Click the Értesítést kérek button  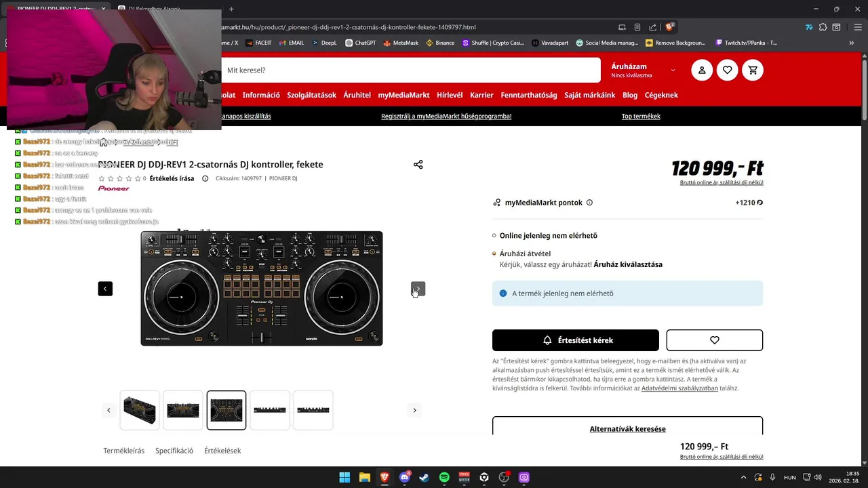tap(576, 340)
